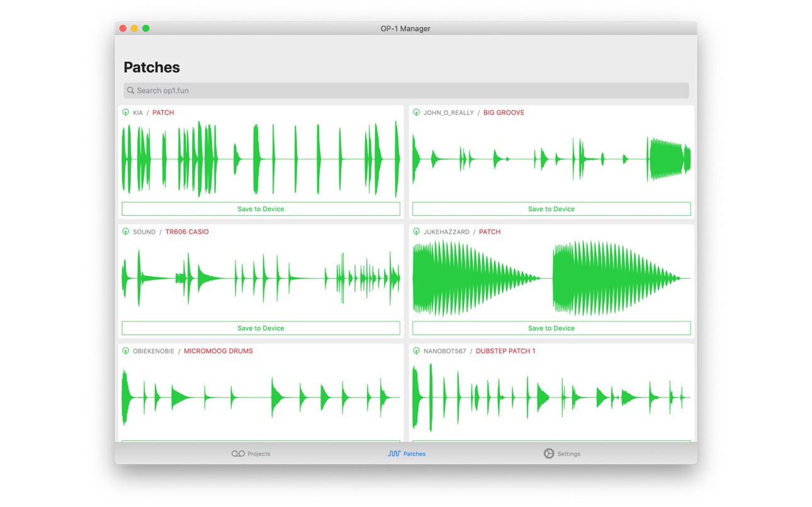Click the JOHN_O_REALLY author name
Viewport: 812px width, 507px height.
pos(449,113)
